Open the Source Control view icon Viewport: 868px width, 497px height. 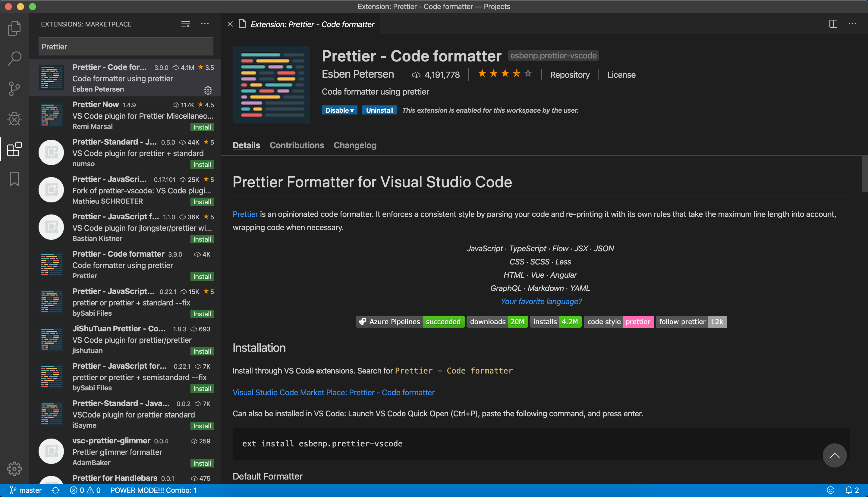[14, 89]
